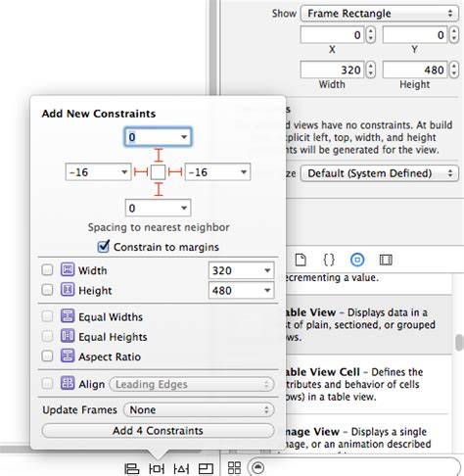Show the File Template library icon
Viewport: 464px width, 476px height.
(x=301, y=260)
